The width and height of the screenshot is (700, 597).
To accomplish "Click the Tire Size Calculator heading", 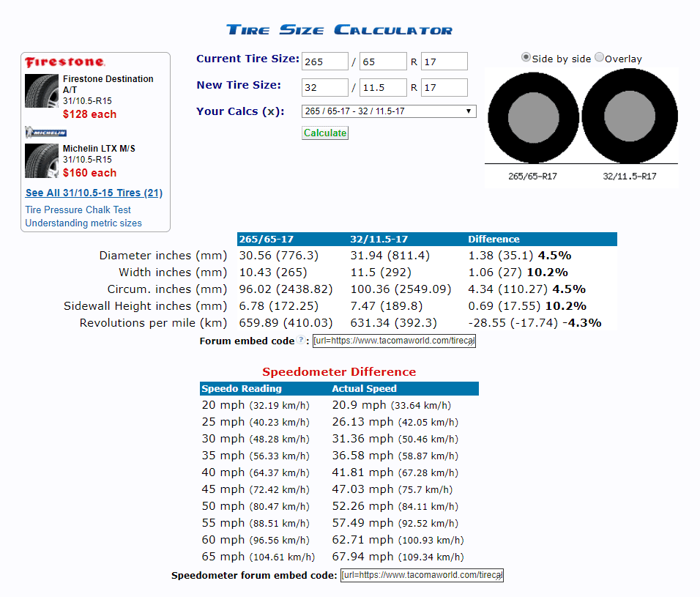I will 339,30.
